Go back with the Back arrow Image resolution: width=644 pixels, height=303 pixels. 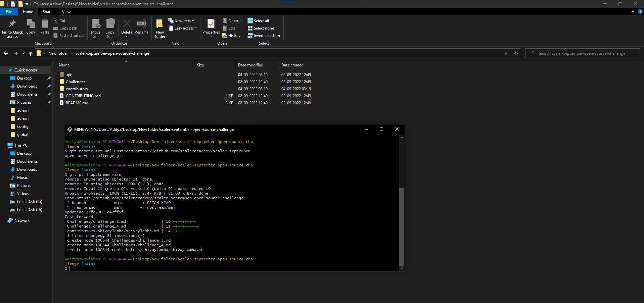[6, 53]
